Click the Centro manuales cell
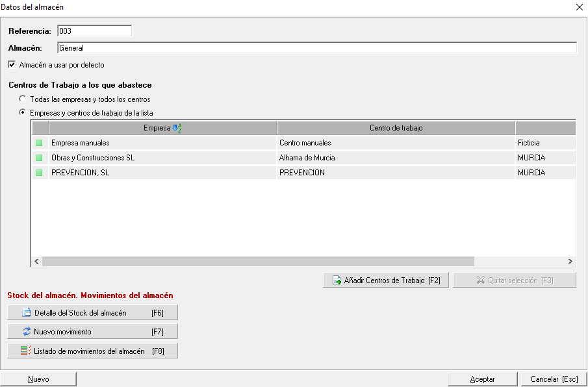 pos(396,143)
